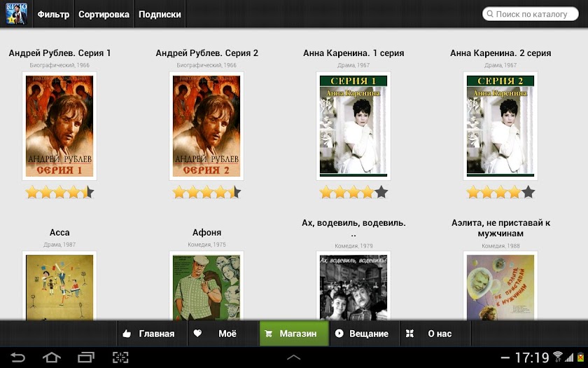Open the Сортировка menu
The height and width of the screenshot is (368, 588).
click(104, 14)
